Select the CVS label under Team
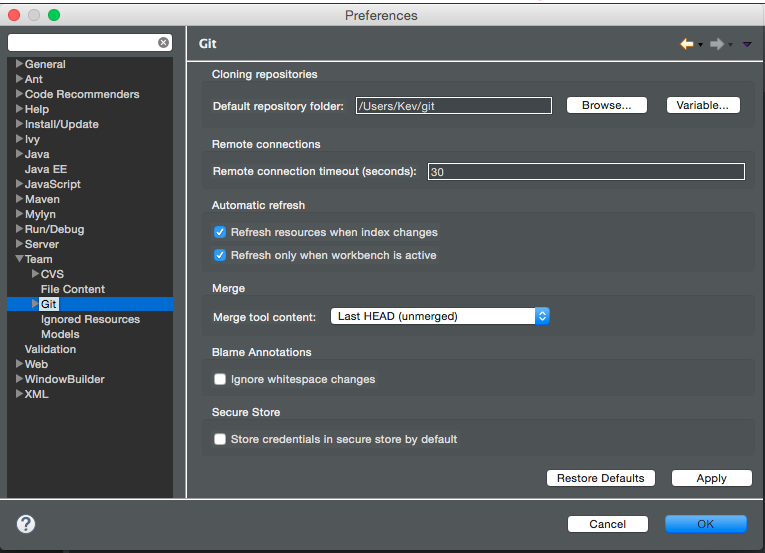The image size is (765, 553). click(x=52, y=274)
